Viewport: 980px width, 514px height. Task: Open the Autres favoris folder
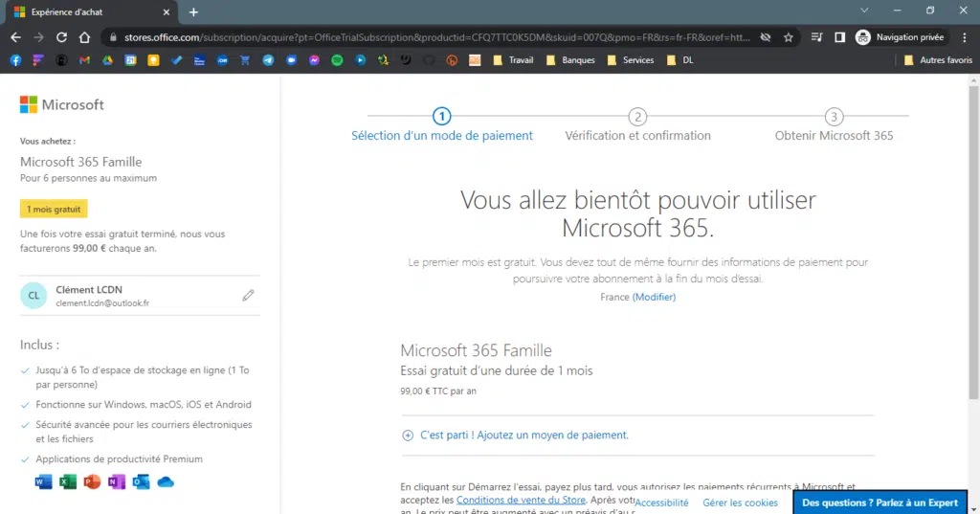coord(938,60)
